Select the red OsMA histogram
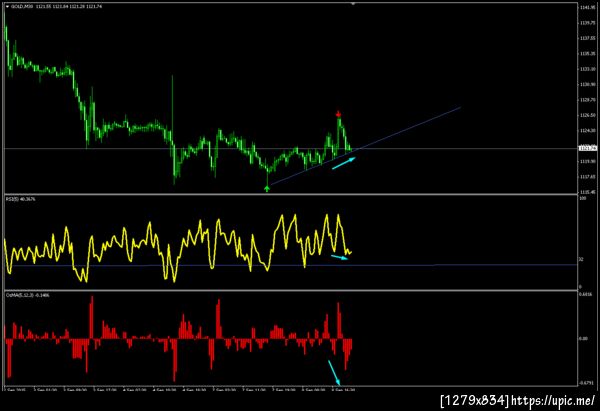This screenshot has width=600, height=411. tap(178, 339)
